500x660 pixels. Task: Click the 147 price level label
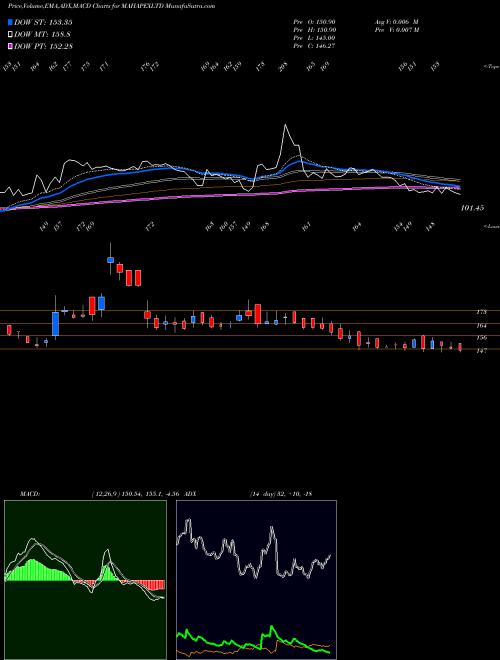pyautogui.click(x=481, y=350)
